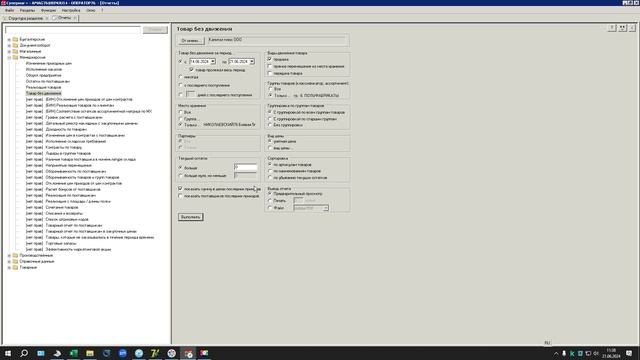The image size is (640, 360).
Task: Click the Производственные folder icon
Action: [x=16, y=256]
